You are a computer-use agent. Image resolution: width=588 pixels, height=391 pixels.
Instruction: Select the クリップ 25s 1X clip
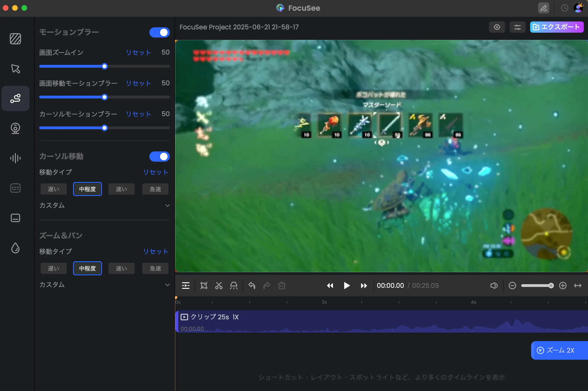click(x=381, y=321)
